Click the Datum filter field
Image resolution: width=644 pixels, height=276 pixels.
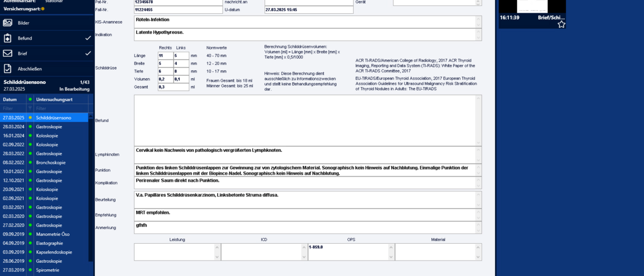(13, 109)
